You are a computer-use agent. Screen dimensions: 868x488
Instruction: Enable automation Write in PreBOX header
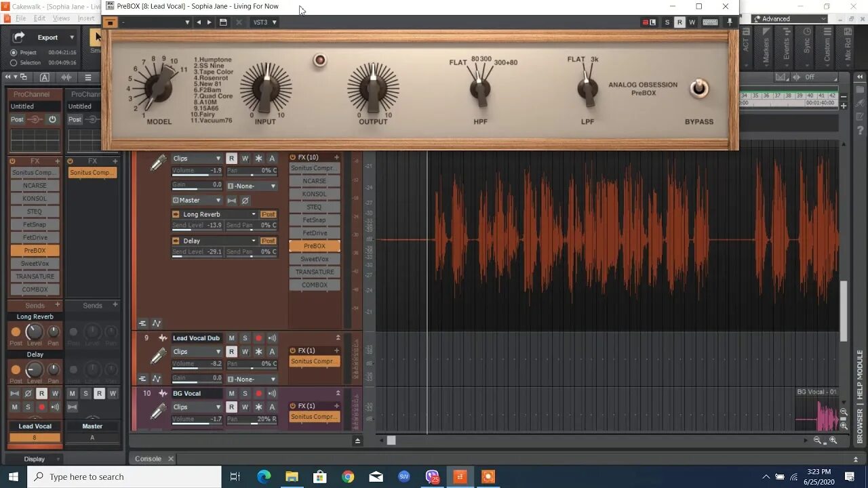click(x=692, y=22)
